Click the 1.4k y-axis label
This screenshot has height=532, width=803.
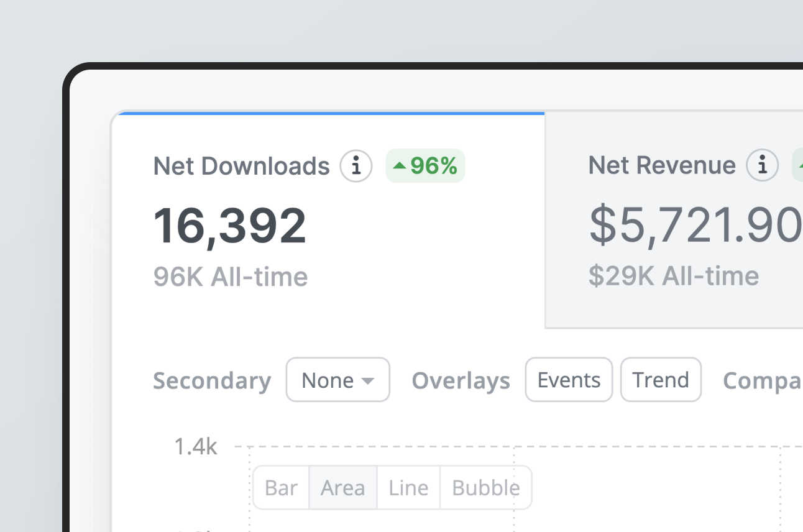click(196, 446)
